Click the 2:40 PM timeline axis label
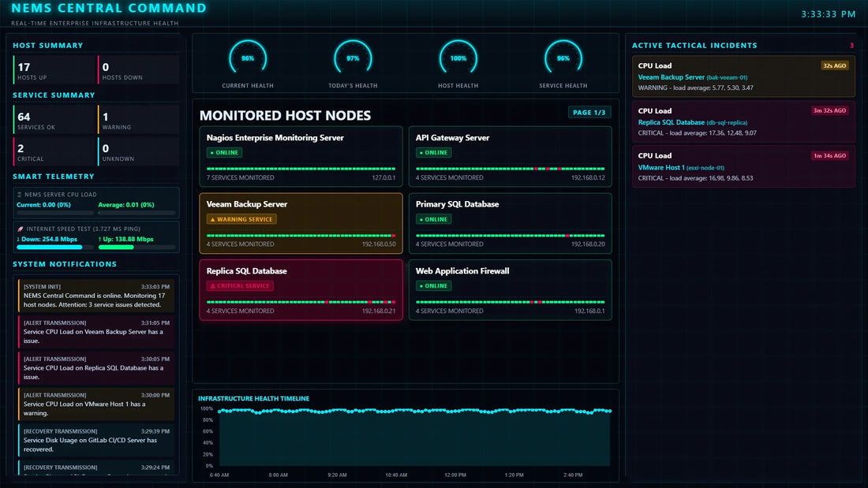This screenshot has width=868, height=488. [573, 475]
